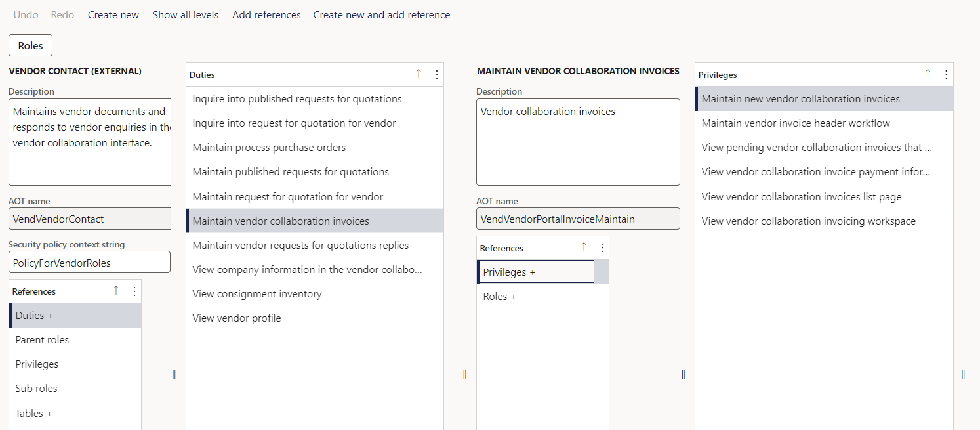Open the Privileges panel options menu
Viewport: 980px width, 430px height.
click(x=946, y=75)
